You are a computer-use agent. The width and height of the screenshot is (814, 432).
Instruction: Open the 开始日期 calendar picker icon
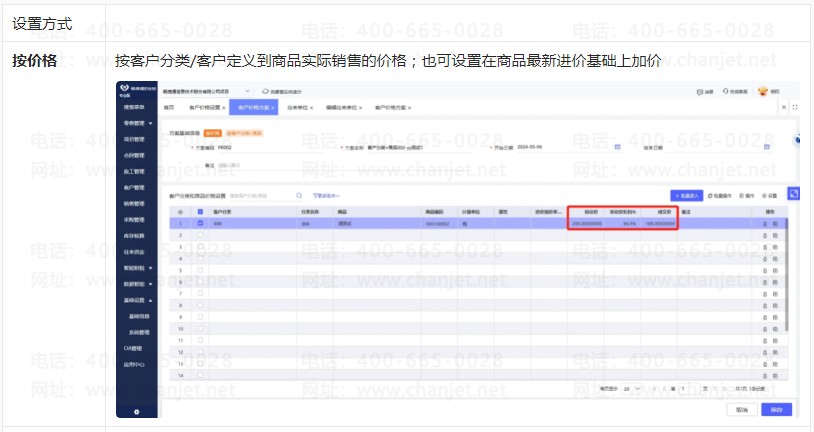(617, 147)
